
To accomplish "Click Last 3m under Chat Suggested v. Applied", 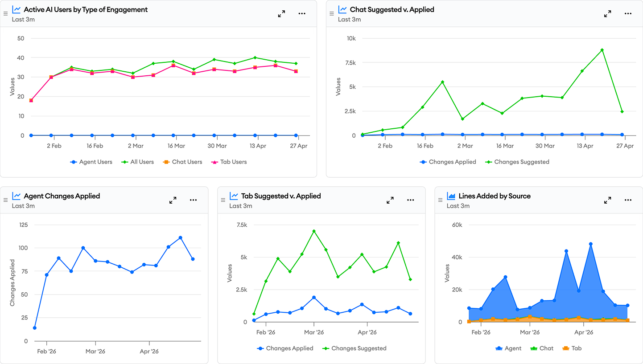I will (350, 19).
